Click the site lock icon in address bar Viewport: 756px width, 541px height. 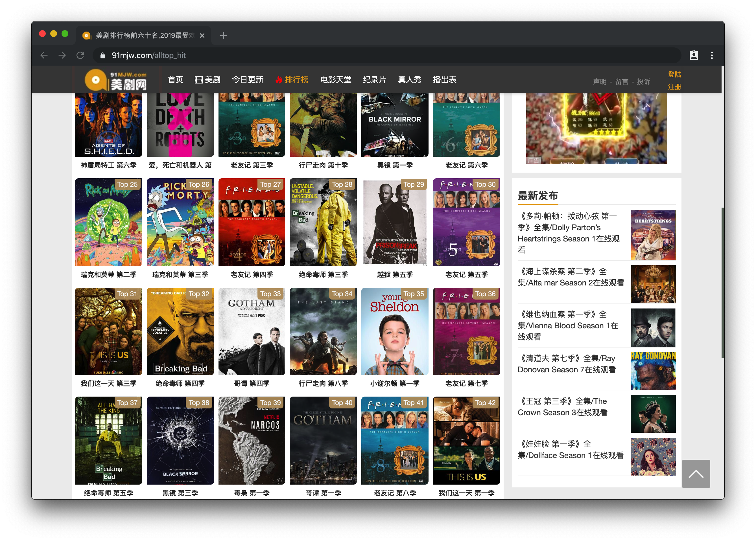(x=103, y=55)
